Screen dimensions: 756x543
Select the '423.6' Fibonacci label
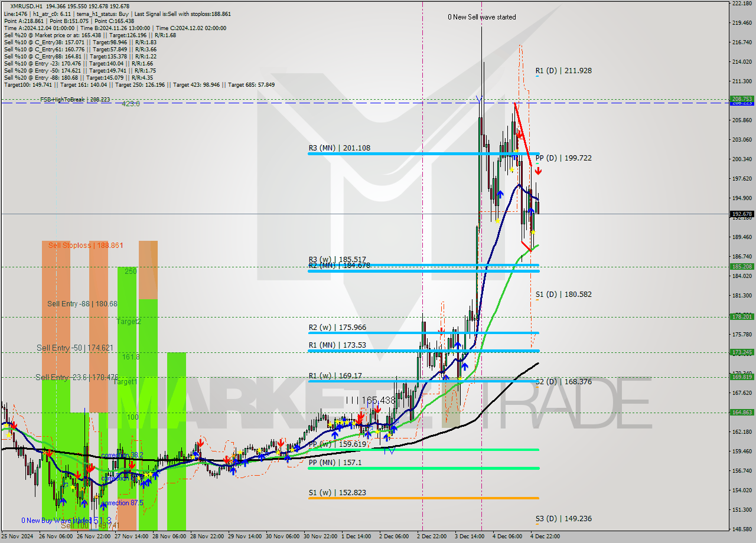click(x=131, y=104)
